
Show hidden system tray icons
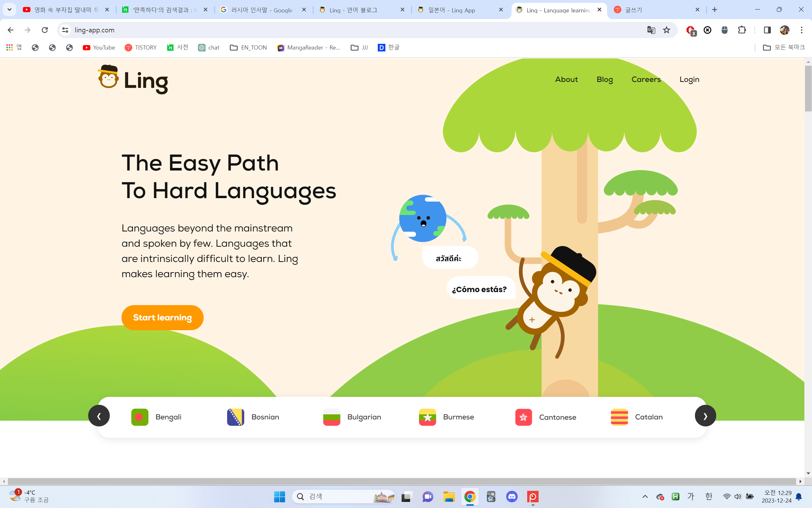pos(645,496)
